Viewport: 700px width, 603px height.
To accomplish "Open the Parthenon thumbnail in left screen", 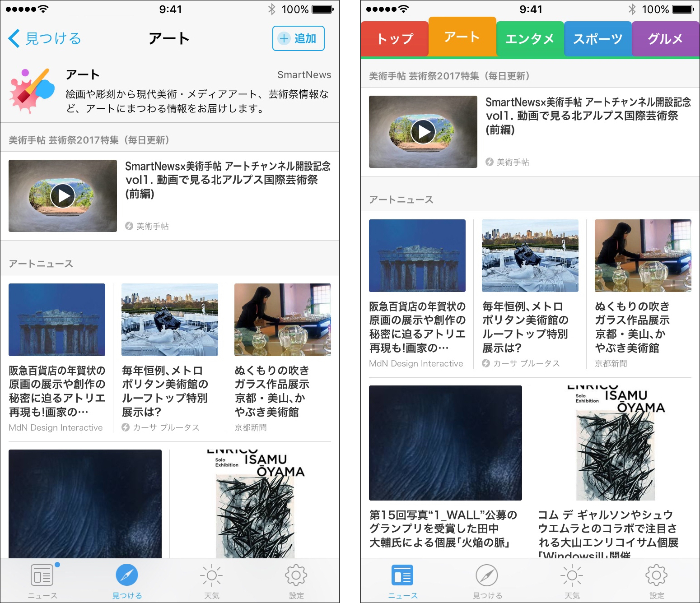I will [57, 320].
